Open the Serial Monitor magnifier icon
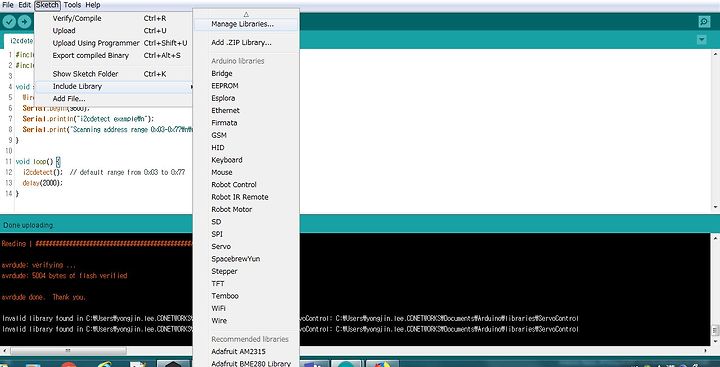720x367 pixels. coord(703,22)
